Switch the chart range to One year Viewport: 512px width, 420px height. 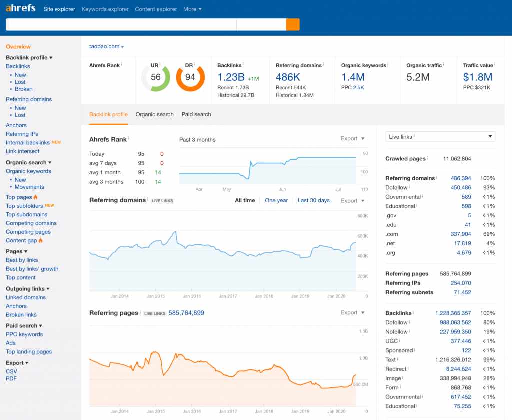coord(276,200)
